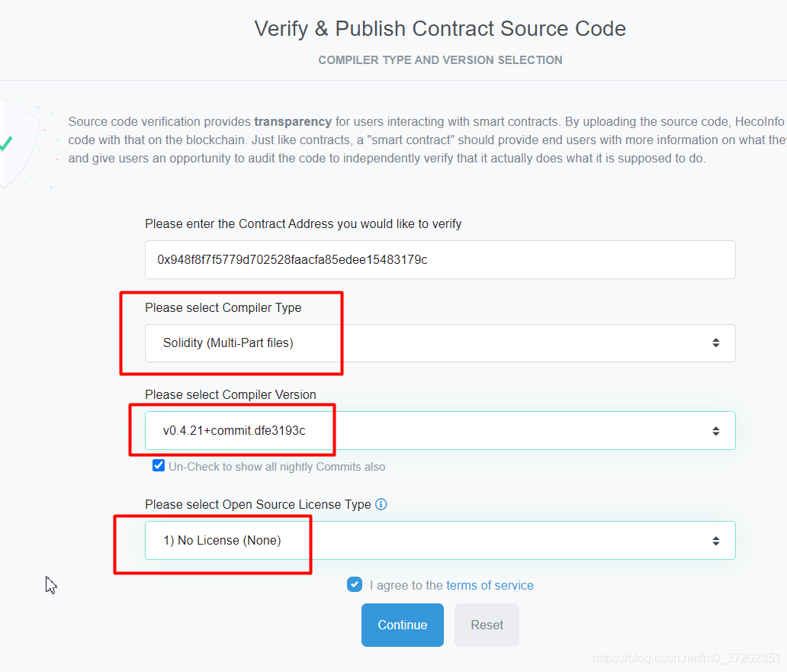Viewport: 787px width, 672px height.
Task: Uncheck the nightly Commits checkbox
Action: [159, 465]
